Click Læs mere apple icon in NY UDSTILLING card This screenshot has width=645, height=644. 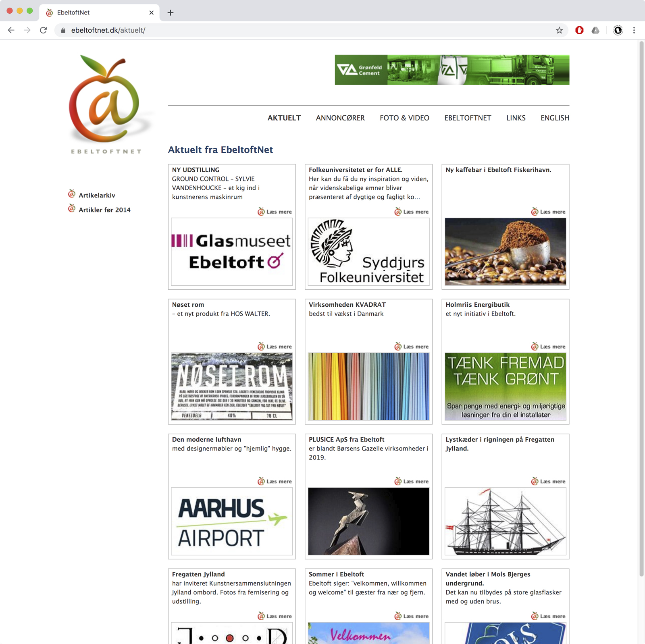click(261, 211)
